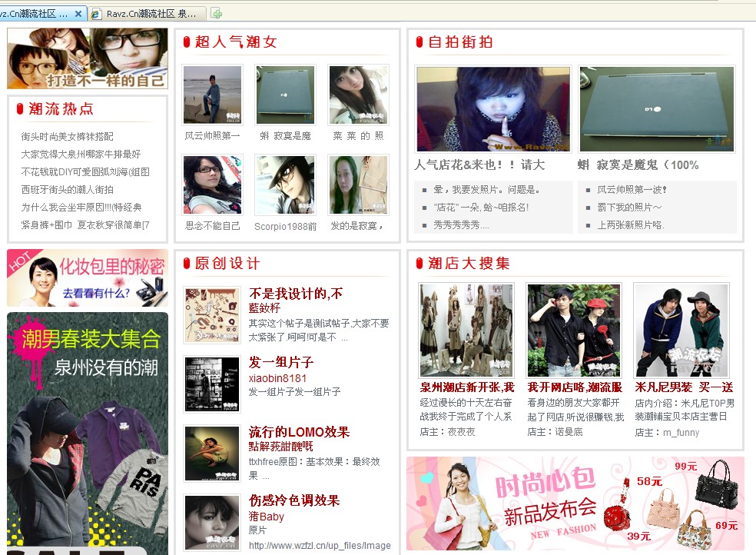Open the 时尚心包 新品发布会 banner
Screen dimensions: 756x555
[575, 503]
